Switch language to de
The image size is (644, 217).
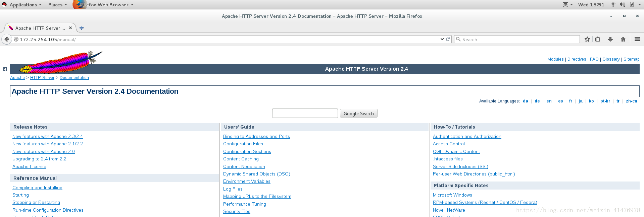[x=537, y=101]
